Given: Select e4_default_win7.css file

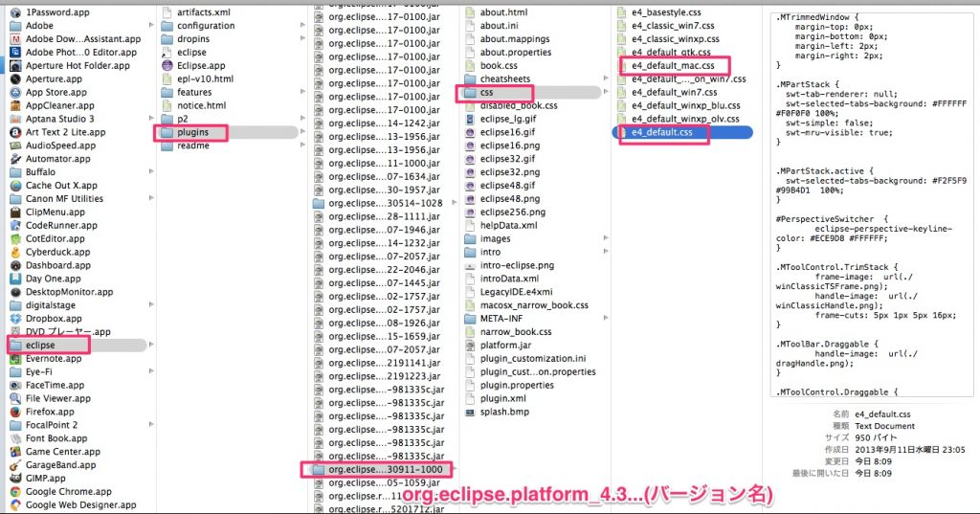Looking at the screenshot, I should (674, 92).
